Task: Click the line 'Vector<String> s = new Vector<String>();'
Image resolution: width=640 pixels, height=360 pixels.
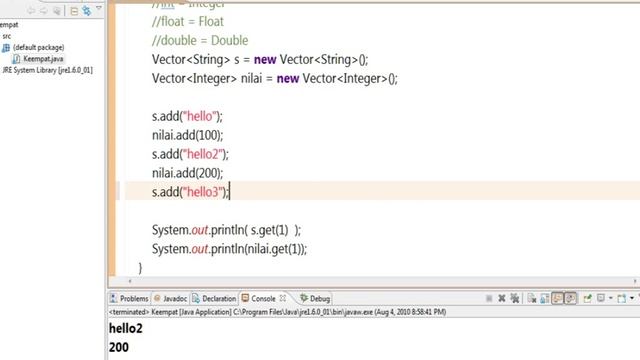Action: pyautogui.click(x=260, y=60)
